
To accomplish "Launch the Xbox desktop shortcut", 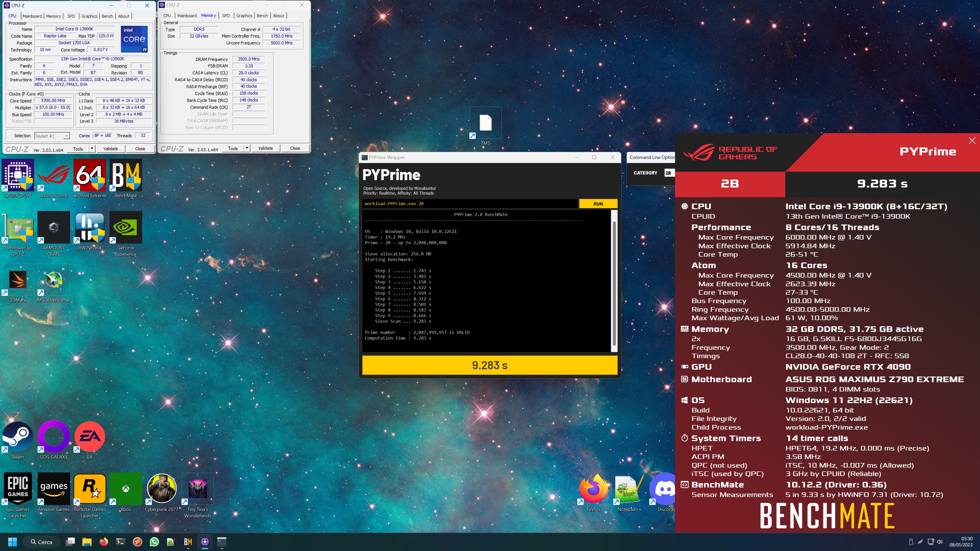I will pos(126,492).
